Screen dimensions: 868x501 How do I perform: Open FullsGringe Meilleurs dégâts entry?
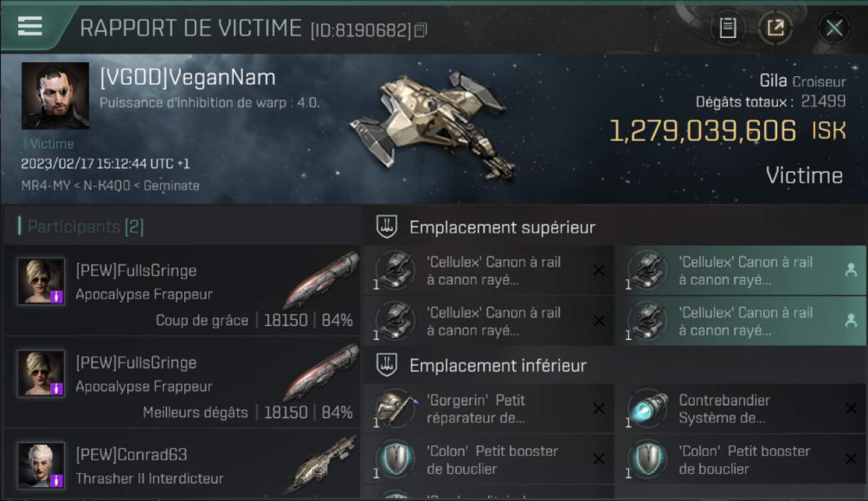point(182,382)
